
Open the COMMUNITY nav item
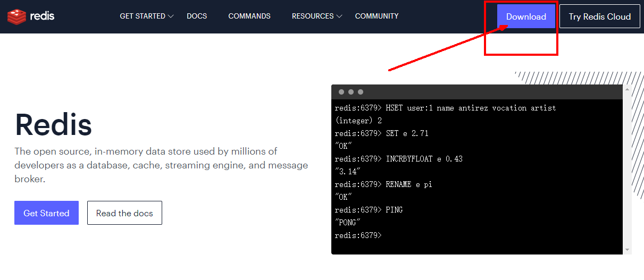(x=377, y=16)
